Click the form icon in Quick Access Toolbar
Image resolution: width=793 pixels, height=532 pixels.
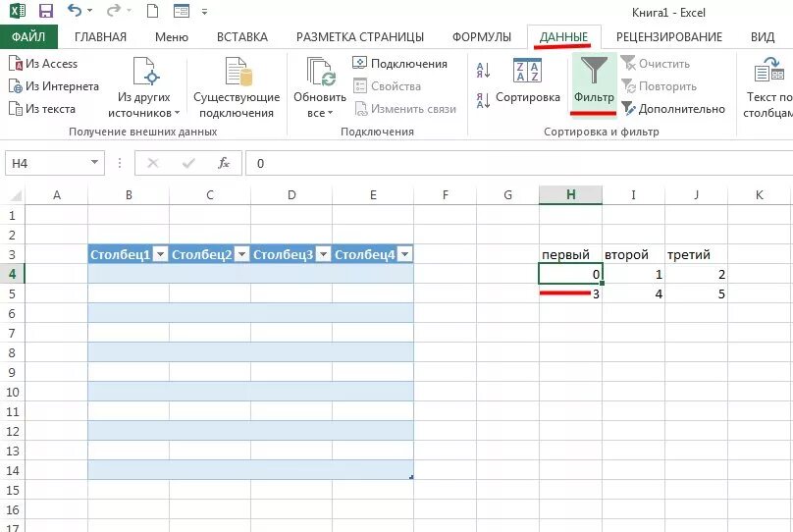point(181,11)
